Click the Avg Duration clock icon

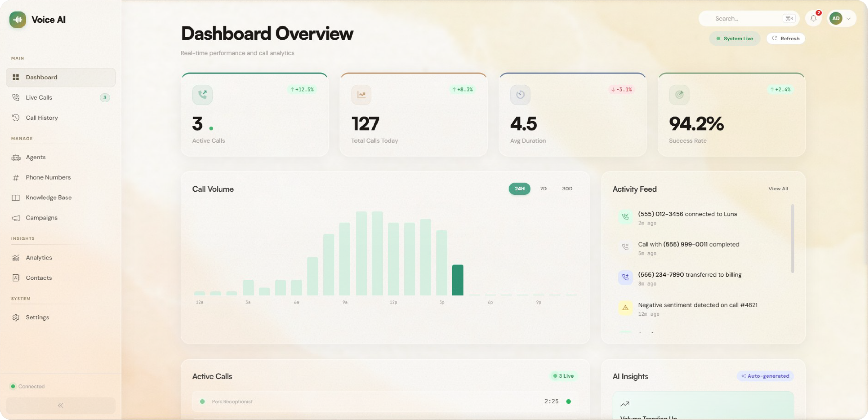[x=520, y=94]
